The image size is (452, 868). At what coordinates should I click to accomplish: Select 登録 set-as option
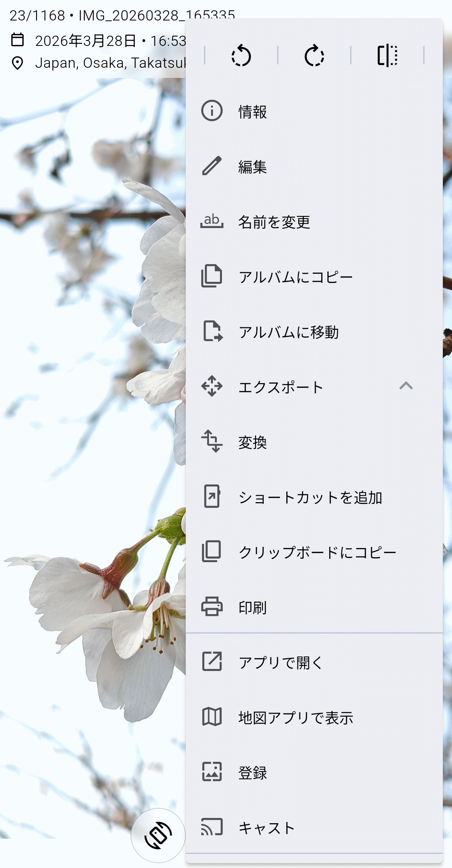252,773
